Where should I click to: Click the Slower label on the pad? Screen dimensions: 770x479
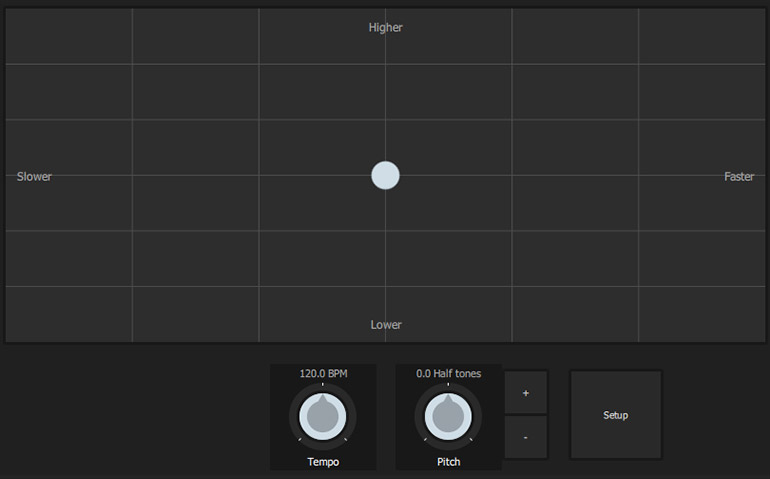tap(34, 176)
